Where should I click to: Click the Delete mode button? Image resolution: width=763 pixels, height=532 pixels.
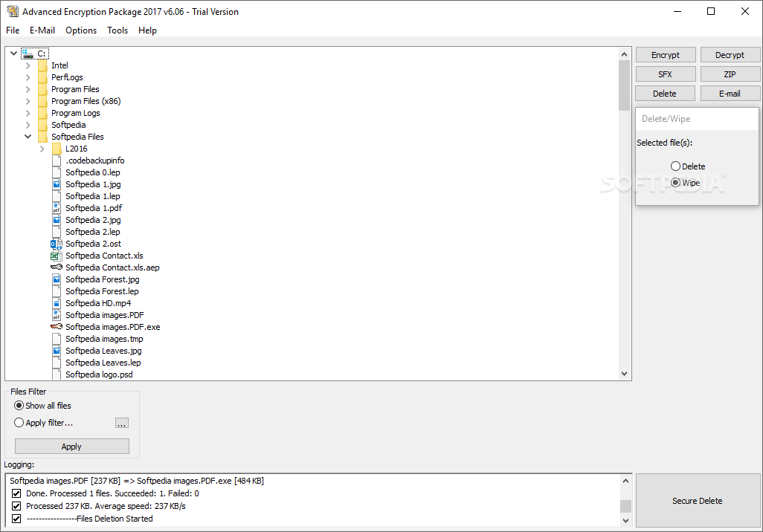[666, 94]
